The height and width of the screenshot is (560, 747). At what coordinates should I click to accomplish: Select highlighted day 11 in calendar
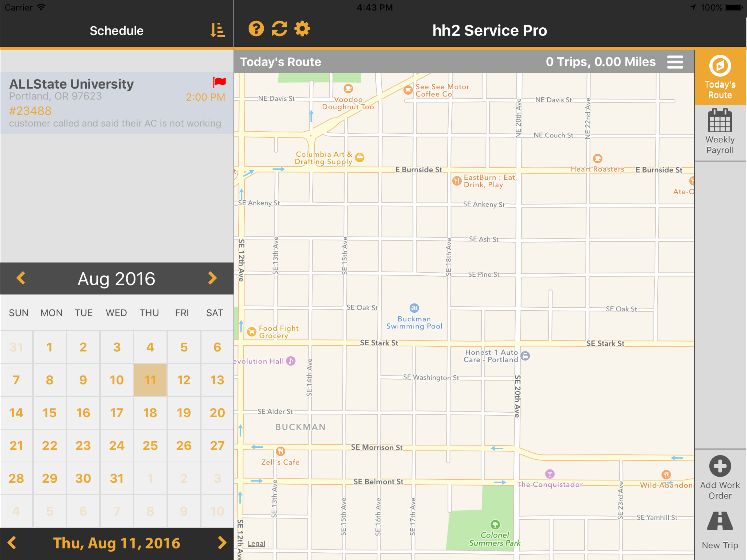pyautogui.click(x=150, y=380)
